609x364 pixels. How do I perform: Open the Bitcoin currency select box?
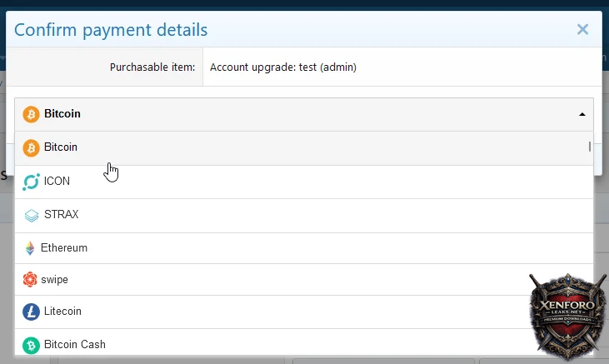pyautogui.click(x=300, y=114)
